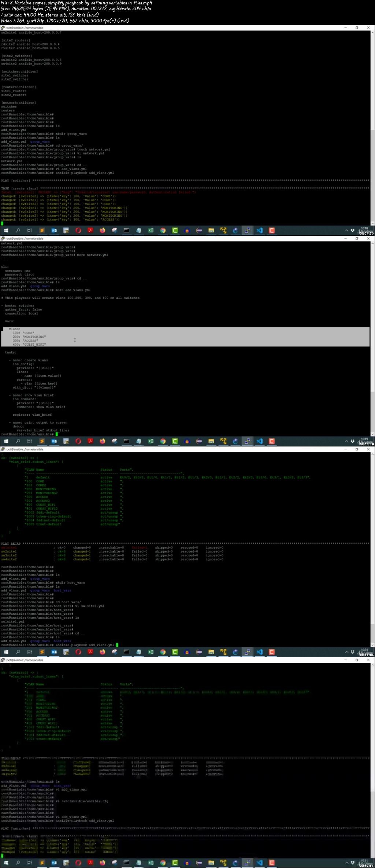This screenshot has height=868, width=375.
Task: Click the "vi sw1site1.yml" command line
Action: pos(53,606)
